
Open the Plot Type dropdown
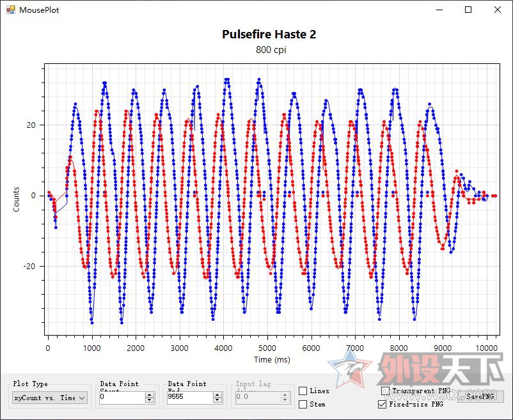tap(50, 398)
